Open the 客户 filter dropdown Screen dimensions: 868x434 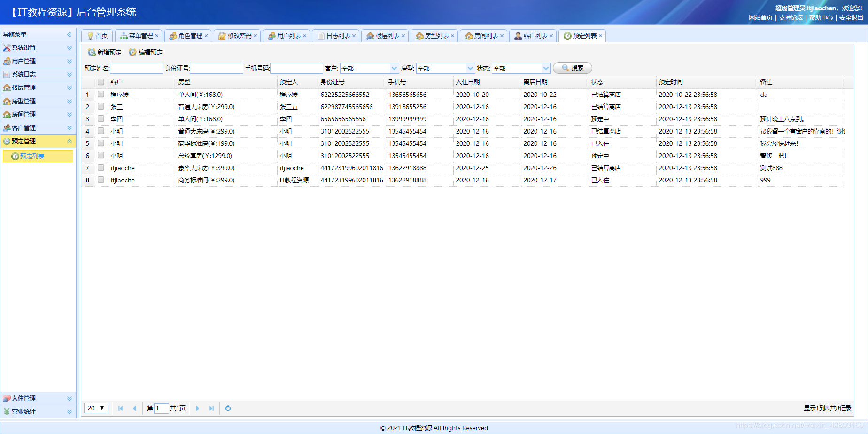[x=394, y=68]
